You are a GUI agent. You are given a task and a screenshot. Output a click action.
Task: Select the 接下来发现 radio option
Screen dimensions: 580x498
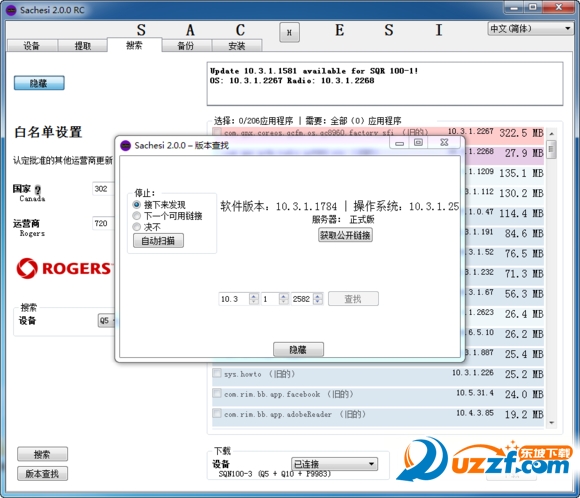159,205
